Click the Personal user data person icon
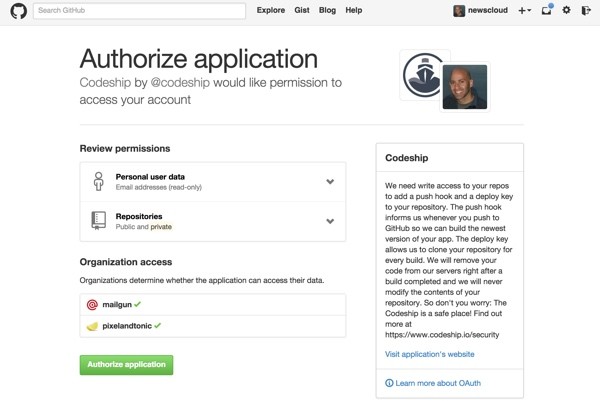Image resolution: width=600 pixels, height=401 pixels. coord(99,181)
